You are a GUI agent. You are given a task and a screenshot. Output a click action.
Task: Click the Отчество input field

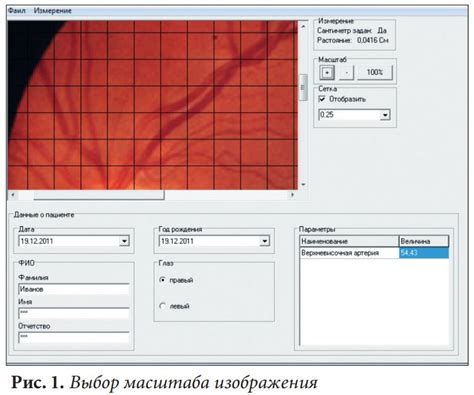point(74,337)
